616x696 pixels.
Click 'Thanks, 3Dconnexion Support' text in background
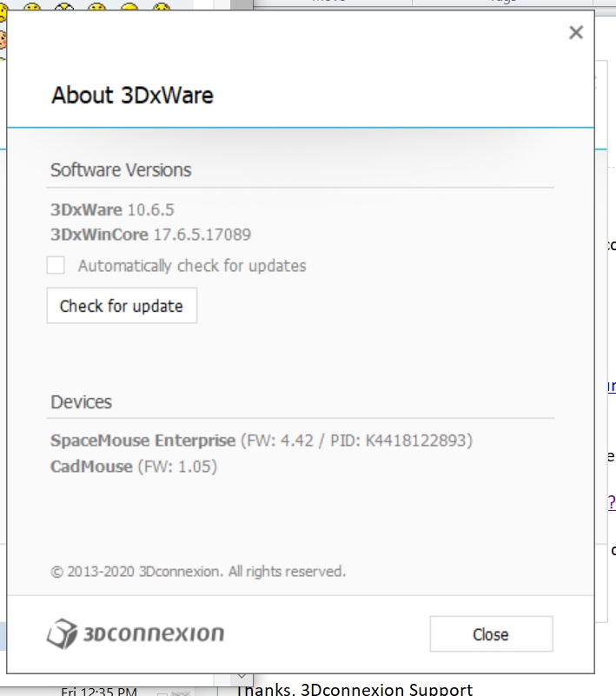(x=354, y=689)
